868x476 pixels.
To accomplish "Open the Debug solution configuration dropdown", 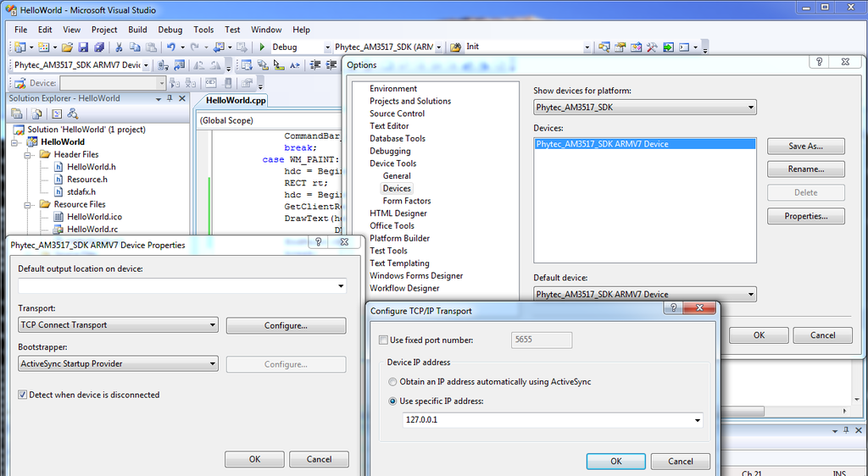I will pyautogui.click(x=327, y=47).
